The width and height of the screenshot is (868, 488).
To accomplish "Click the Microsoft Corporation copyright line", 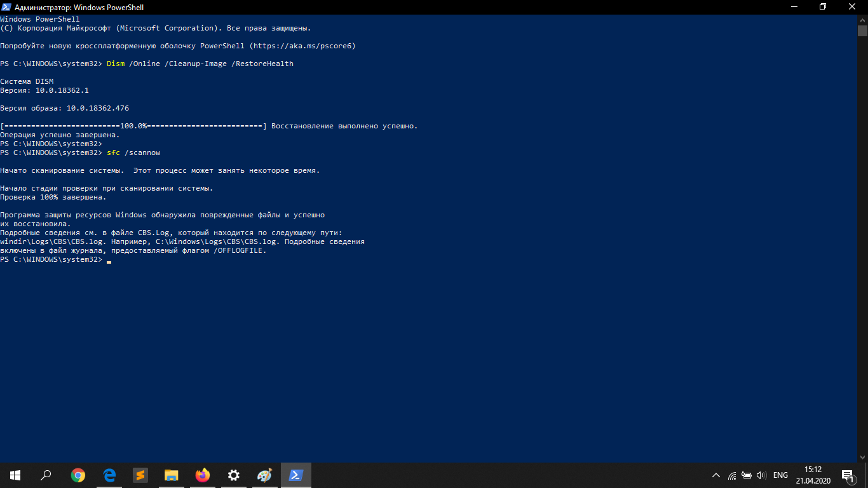I will click(x=156, y=28).
